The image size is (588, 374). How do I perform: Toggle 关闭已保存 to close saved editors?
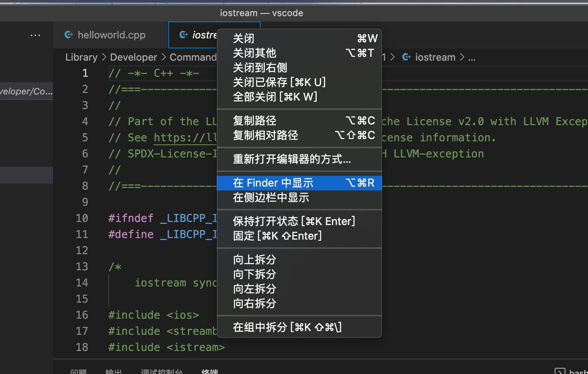(279, 82)
